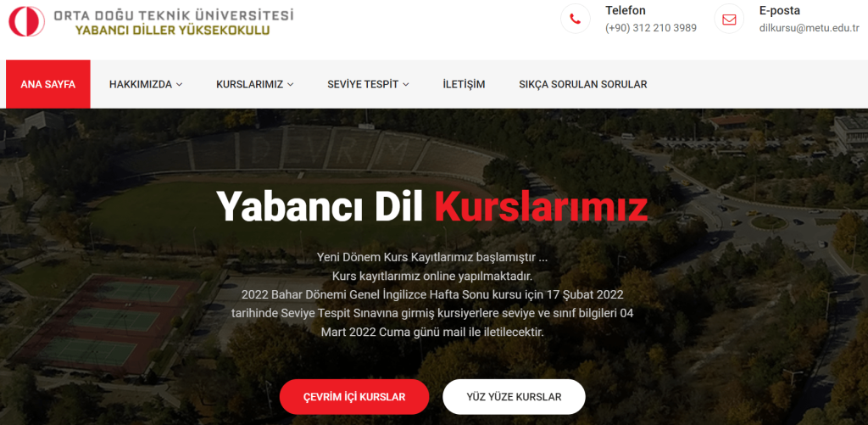Open the İLETİŞİM menu item
868x425 pixels.
click(x=464, y=85)
